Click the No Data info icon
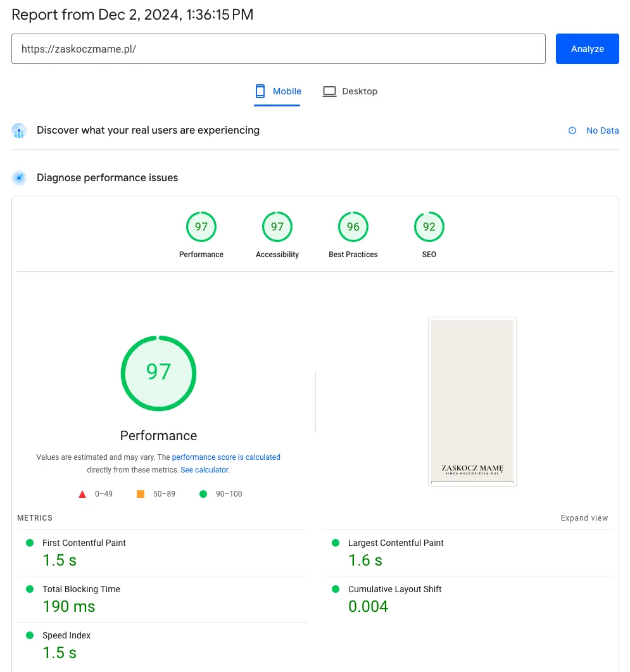This screenshot has height=672, width=630. click(x=572, y=130)
